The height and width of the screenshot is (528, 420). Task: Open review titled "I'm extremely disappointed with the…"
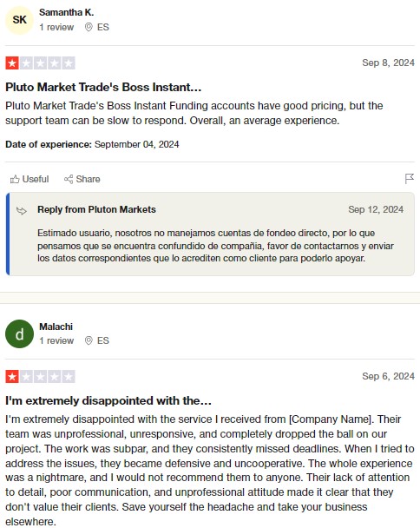click(108, 400)
